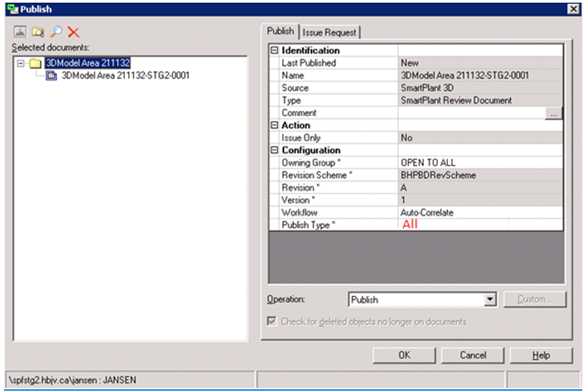Click the red X remove icon

tap(74, 32)
